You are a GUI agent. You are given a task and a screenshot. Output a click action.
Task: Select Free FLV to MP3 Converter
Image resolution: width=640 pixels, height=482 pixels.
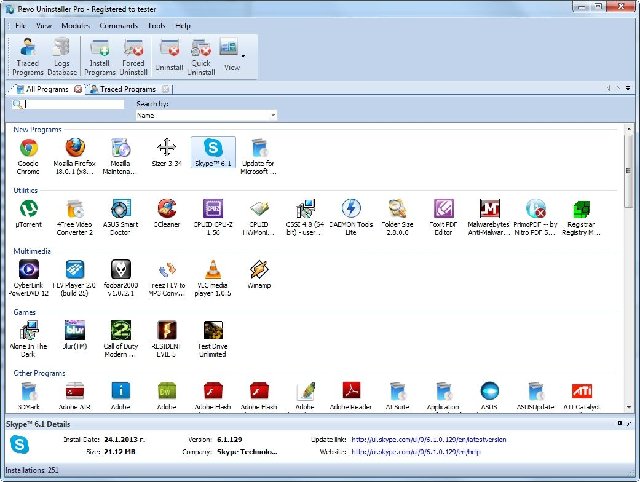[167, 278]
